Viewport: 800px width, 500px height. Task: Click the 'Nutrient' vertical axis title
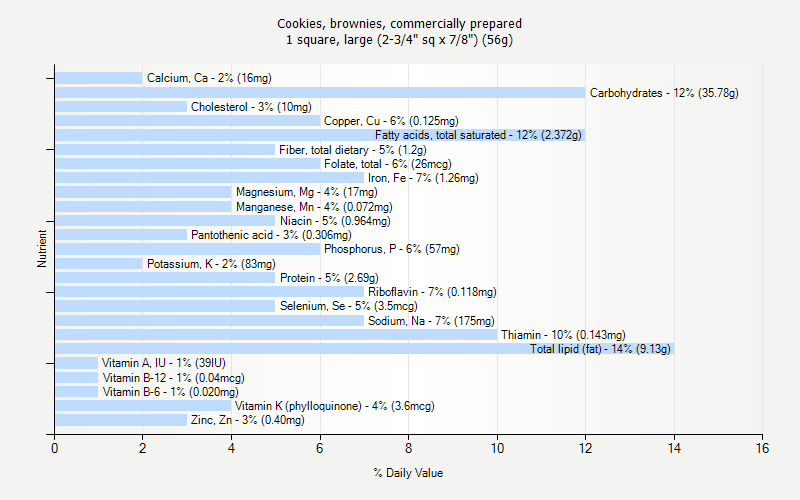pos(42,248)
